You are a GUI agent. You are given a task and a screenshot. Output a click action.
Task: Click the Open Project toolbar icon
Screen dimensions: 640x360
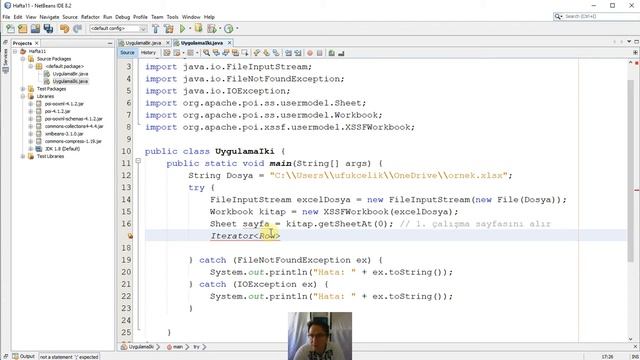[36, 29]
